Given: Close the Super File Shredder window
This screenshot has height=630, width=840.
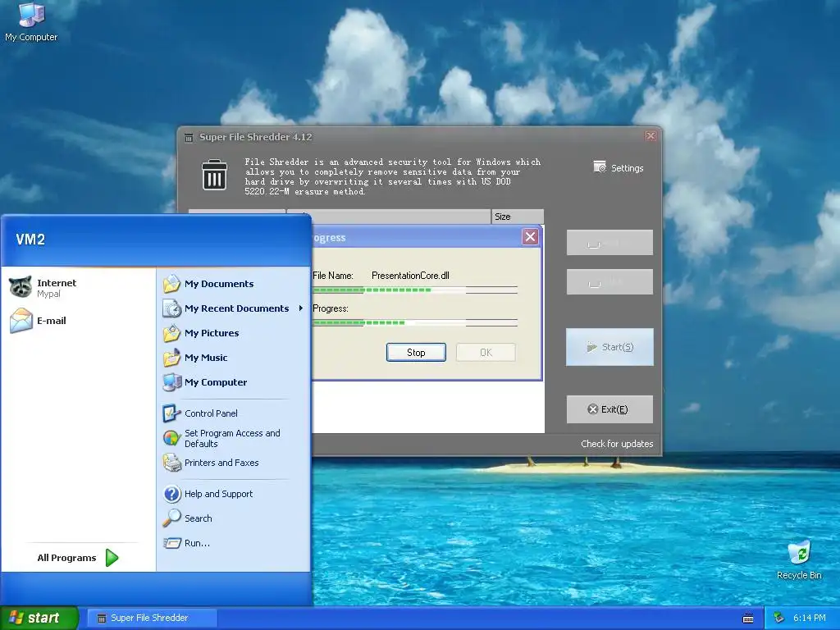Looking at the screenshot, I should pos(651,136).
